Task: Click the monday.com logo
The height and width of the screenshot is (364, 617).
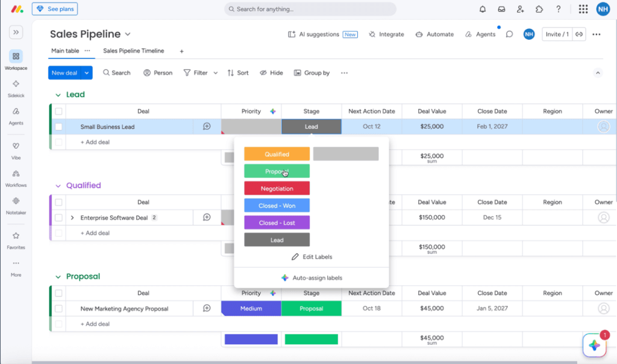Action: point(17,9)
